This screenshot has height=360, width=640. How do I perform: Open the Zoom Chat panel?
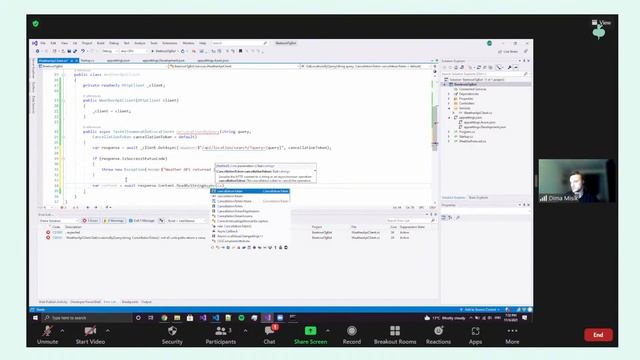[x=269, y=335]
